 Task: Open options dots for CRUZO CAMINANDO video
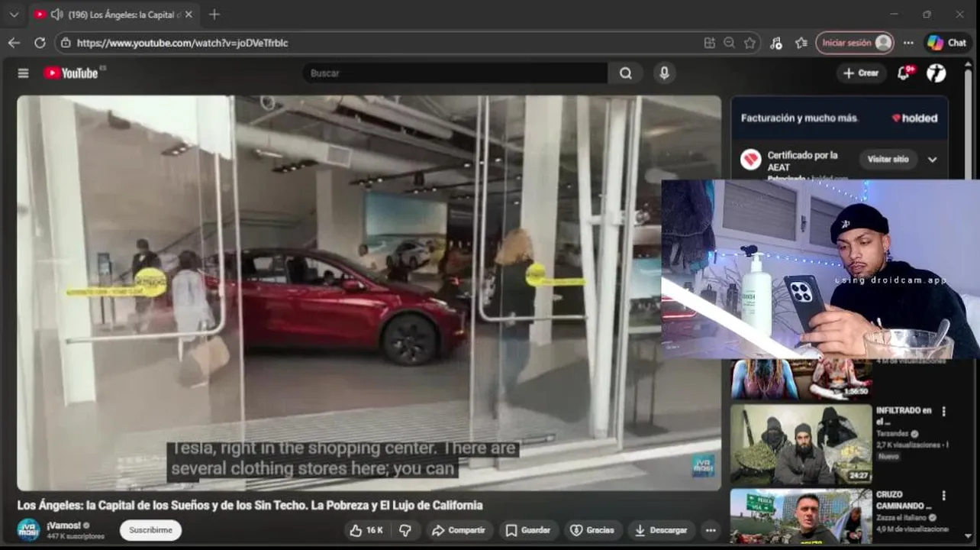(x=943, y=496)
